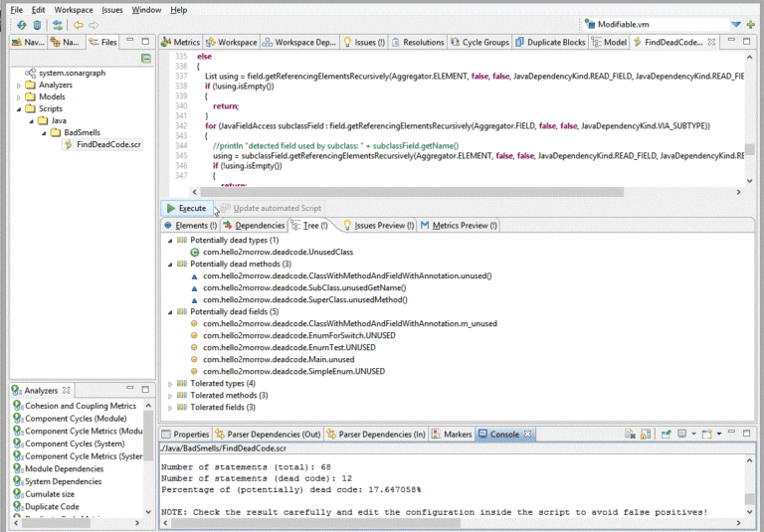764x532 pixels.
Task: Click the console horizontal scrollbar
Action: (x=315, y=523)
